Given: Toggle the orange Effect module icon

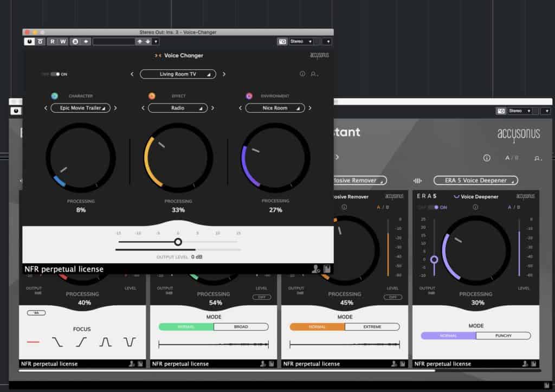Looking at the screenshot, I should tap(152, 95).
